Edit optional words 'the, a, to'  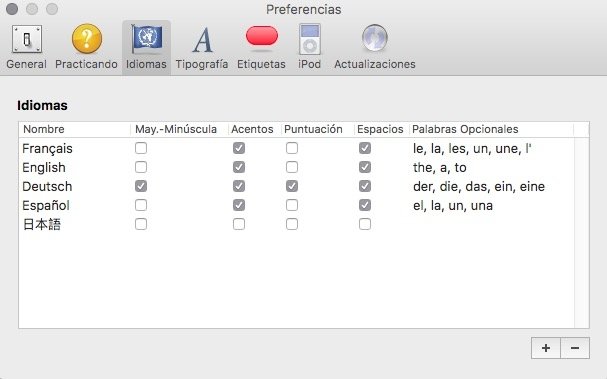[x=439, y=168]
